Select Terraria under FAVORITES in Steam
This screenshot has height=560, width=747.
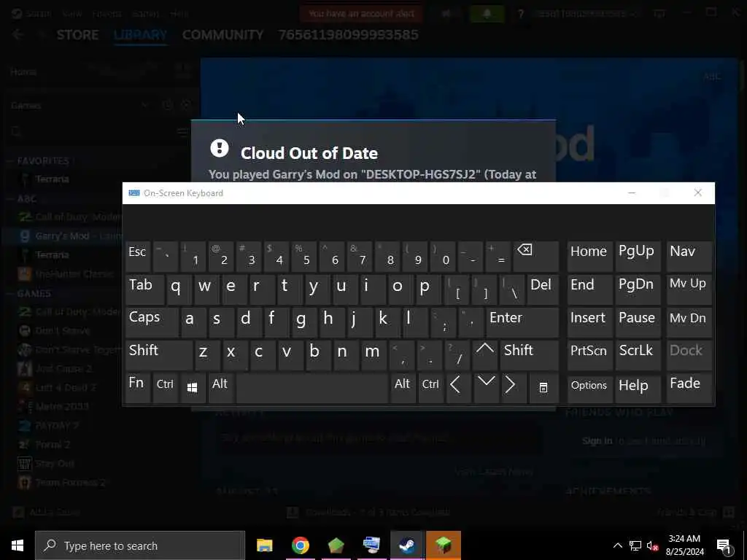pos(53,179)
